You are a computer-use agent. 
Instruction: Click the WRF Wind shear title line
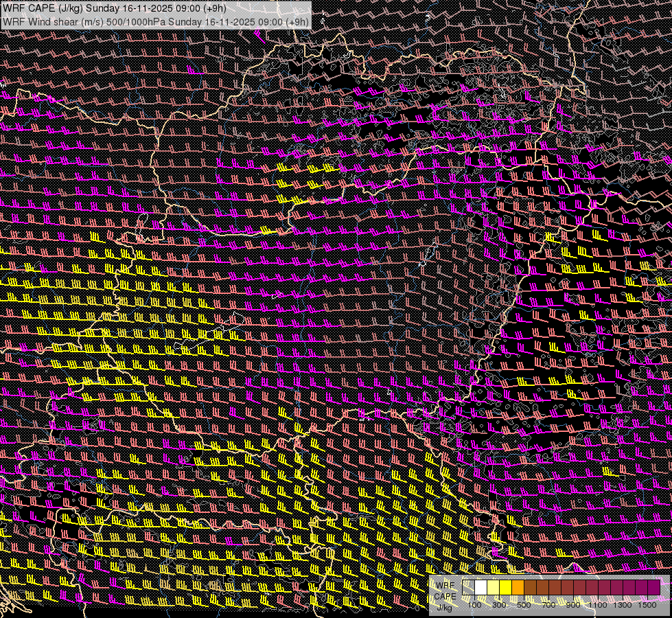point(156,22)
